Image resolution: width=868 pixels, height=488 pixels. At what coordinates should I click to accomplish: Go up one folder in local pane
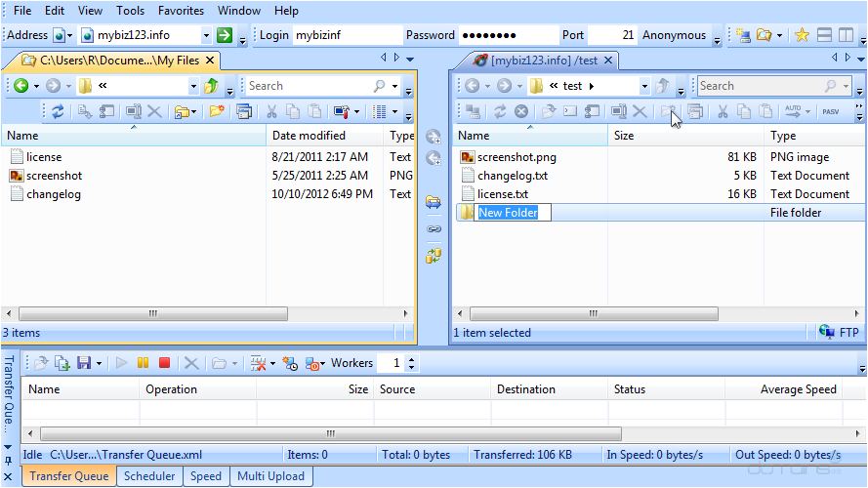(x=211, y=86)
